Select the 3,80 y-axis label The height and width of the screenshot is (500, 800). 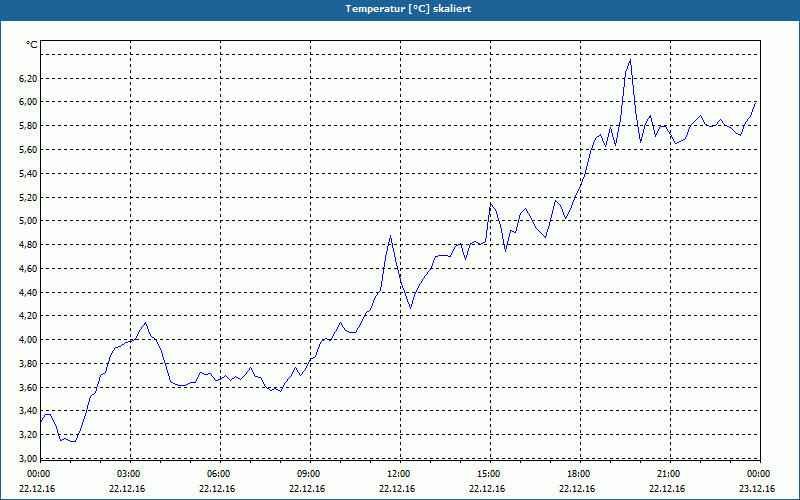tap(29, 363)
